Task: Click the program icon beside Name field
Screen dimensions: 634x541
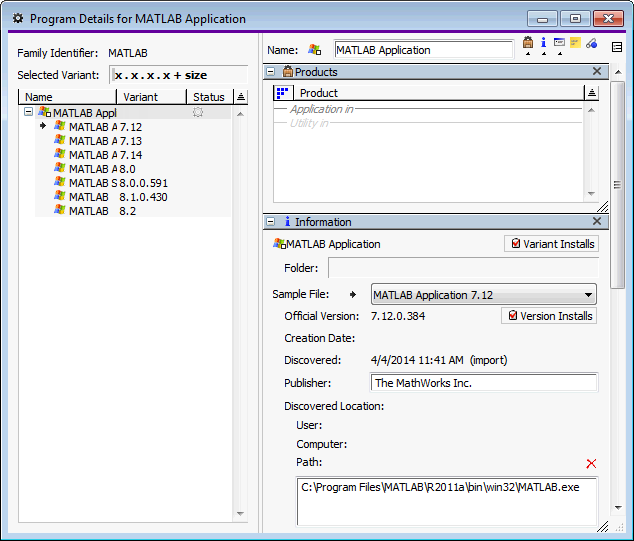Action: 314,50
